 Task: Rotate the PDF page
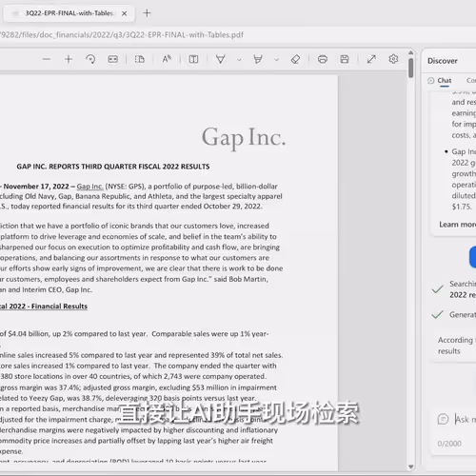click(x=90, y=59)
